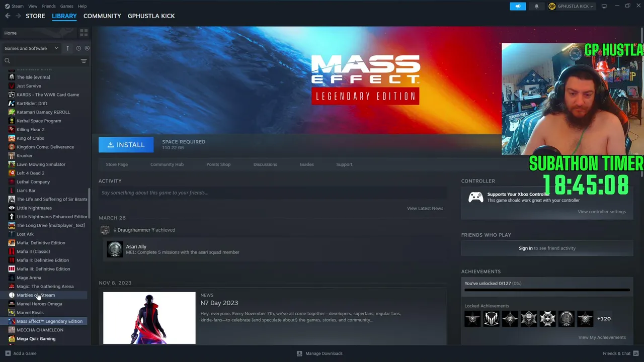Click the Left 4 Dead 2 game icon
The height and width of the screenshot is (362, 644).
pos(12,173)
